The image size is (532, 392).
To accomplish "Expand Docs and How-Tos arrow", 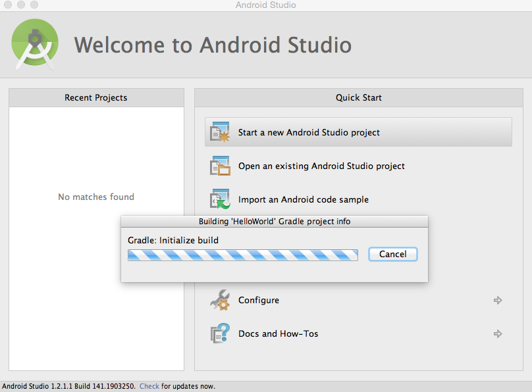I will (x=498, y=333).
